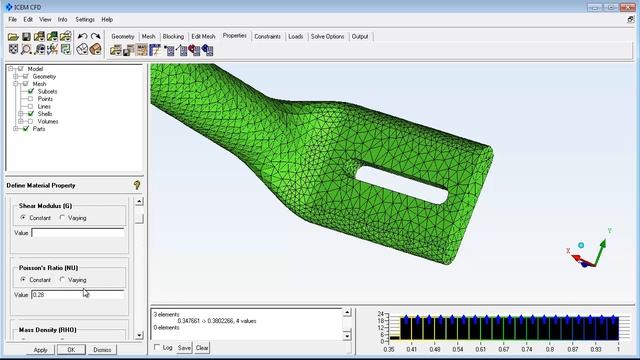Click the Redo arrow icon
640x360 pixels.
pos(96,37)
